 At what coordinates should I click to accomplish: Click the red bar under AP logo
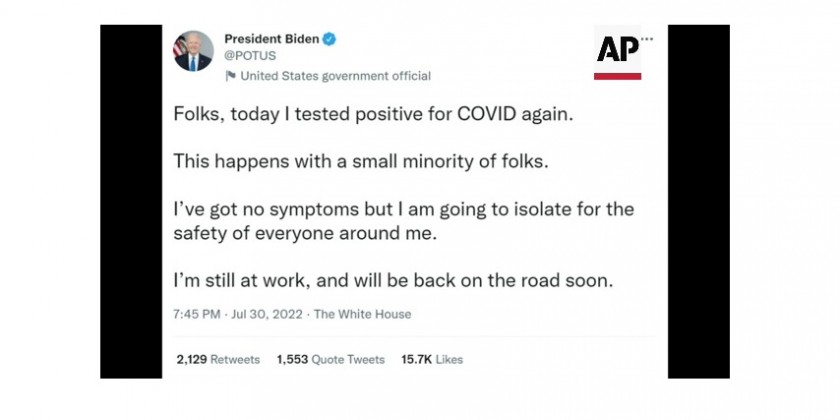click(617, 76)
